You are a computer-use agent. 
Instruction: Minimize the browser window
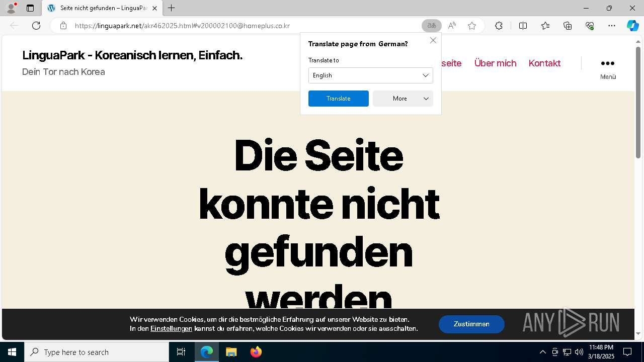tap(586, 8)
